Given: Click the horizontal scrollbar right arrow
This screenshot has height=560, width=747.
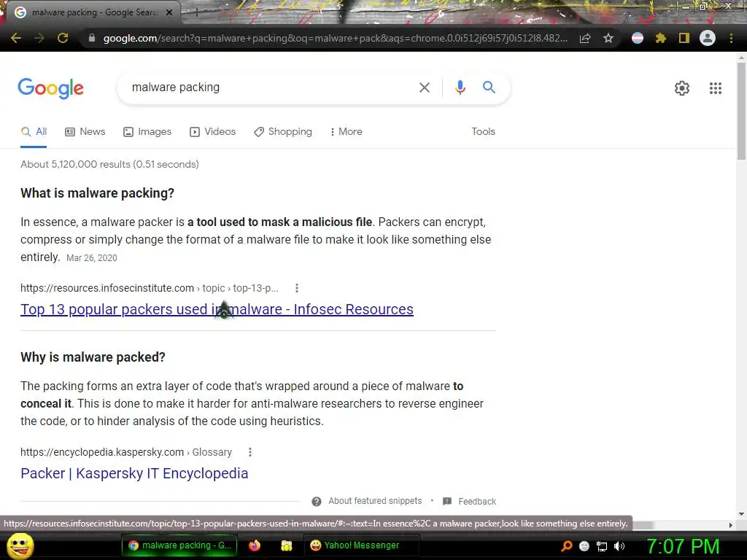Looking at the screenshot, I should (x=731, y=525).
